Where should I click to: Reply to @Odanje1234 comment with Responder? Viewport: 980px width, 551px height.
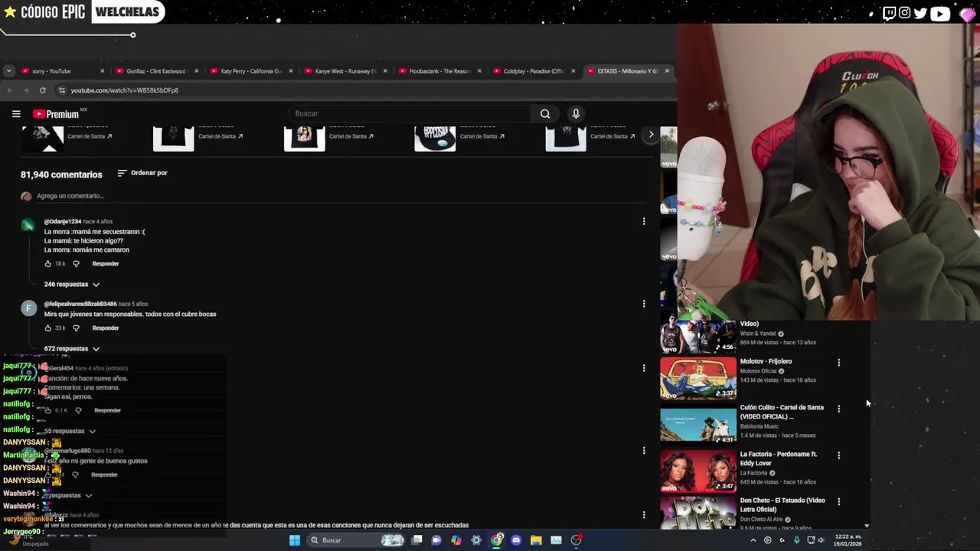click(106, 264)
